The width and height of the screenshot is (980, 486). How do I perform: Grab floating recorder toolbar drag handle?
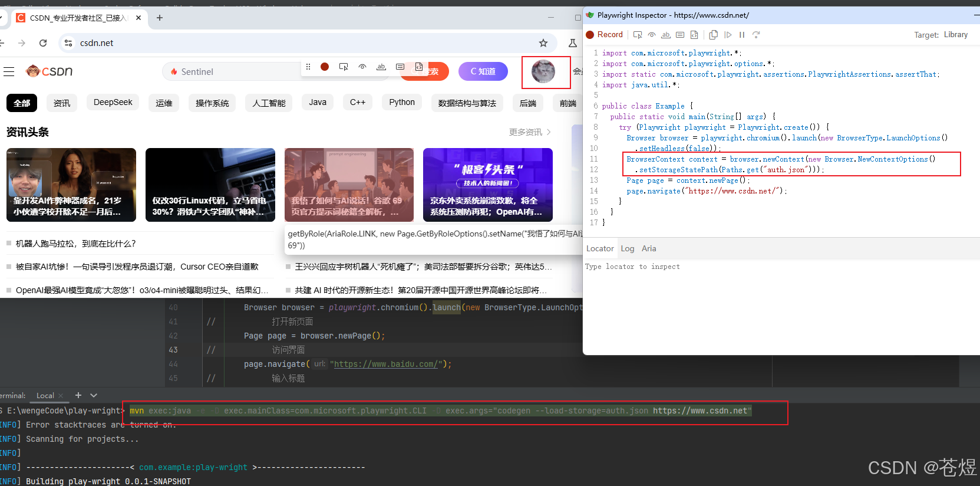tap(308, 67)
